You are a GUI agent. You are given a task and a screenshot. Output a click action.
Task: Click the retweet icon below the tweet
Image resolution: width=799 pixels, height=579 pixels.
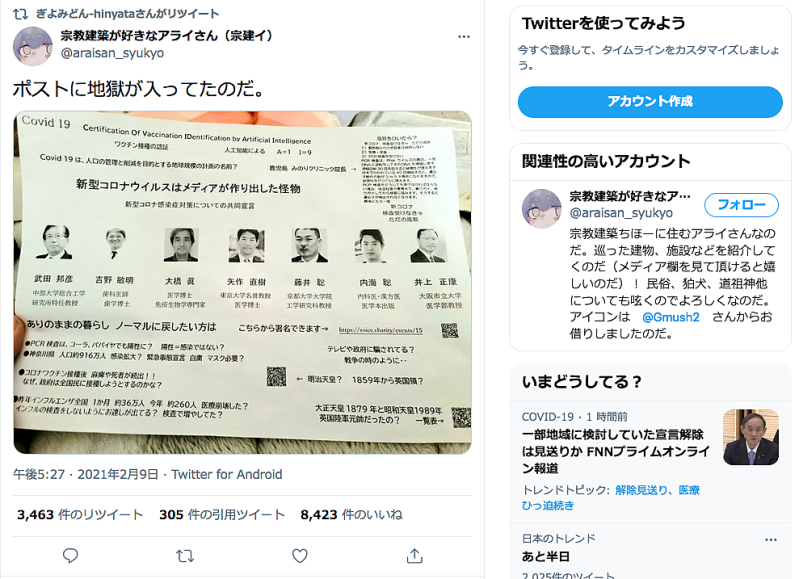click(x=185, y=556)
